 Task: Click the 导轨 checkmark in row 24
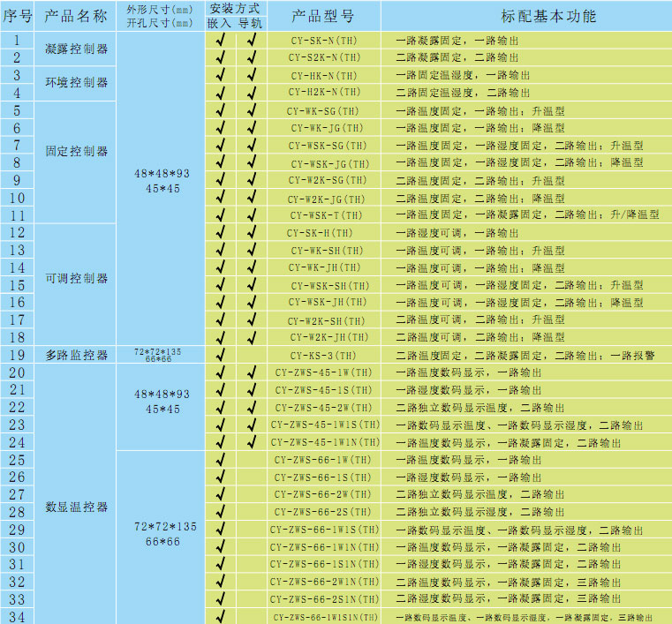252,442
